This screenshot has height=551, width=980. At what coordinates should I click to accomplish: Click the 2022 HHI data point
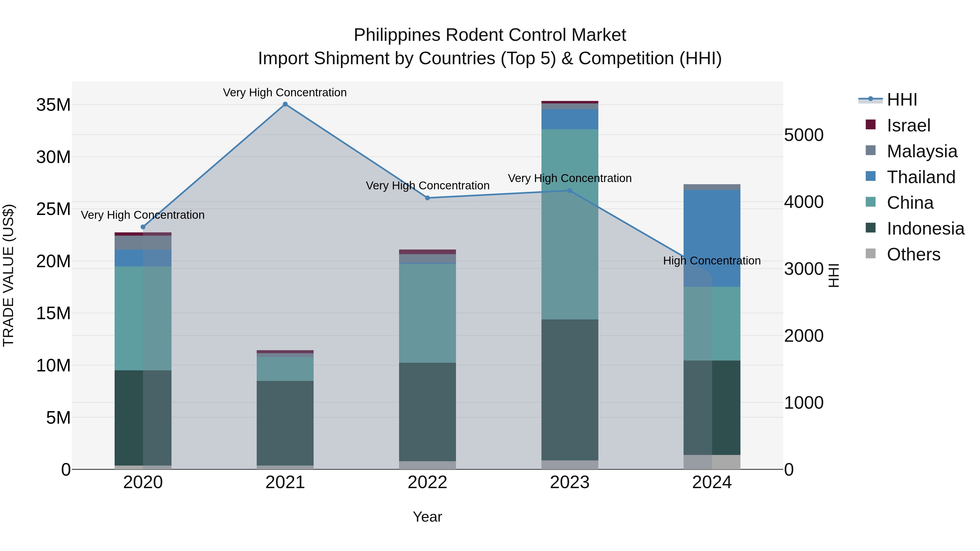428,198
